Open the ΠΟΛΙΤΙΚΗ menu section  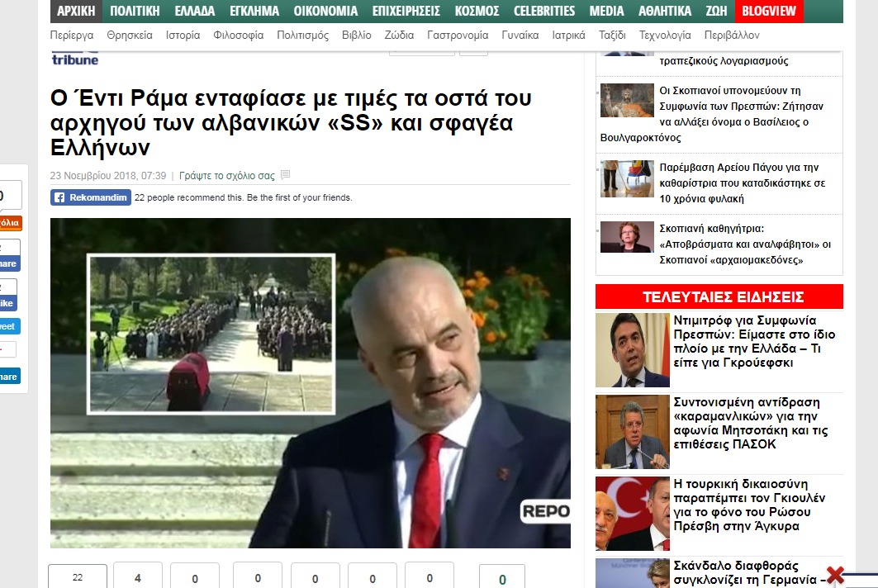tap(135, 11)
